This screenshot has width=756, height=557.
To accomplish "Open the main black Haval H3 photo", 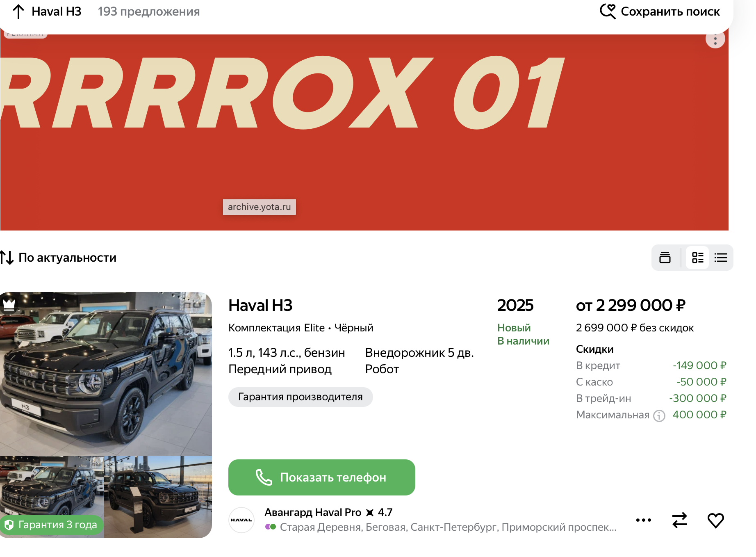I will tap(106, 374).
